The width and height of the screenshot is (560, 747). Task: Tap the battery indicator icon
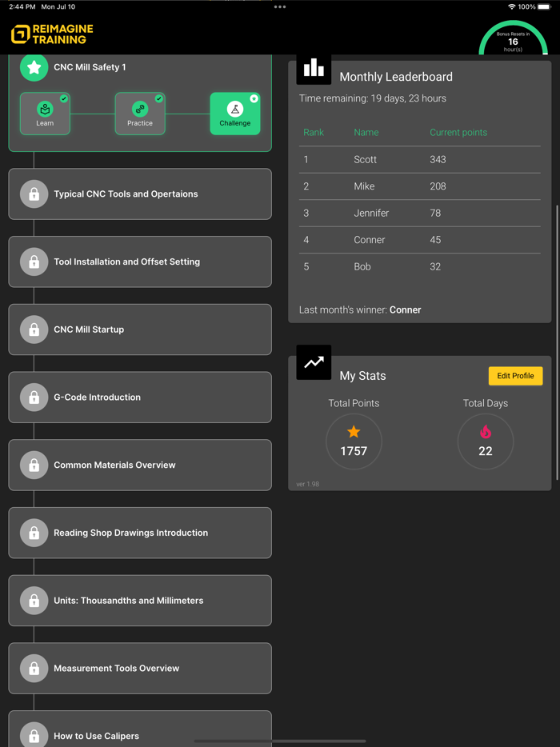pyautogui.click(x=544, y=6)
